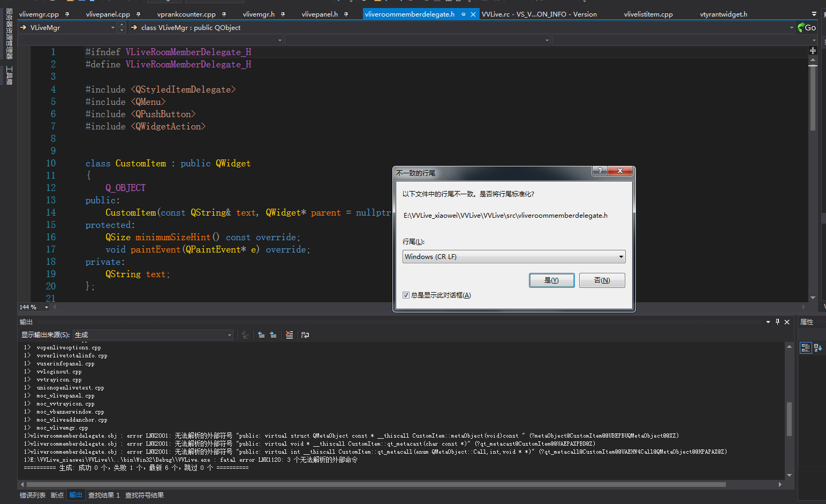Viewport: 826px width, 504px height.
Task: Click the Q_OBJECT macro line
Action: coord(125,188)
